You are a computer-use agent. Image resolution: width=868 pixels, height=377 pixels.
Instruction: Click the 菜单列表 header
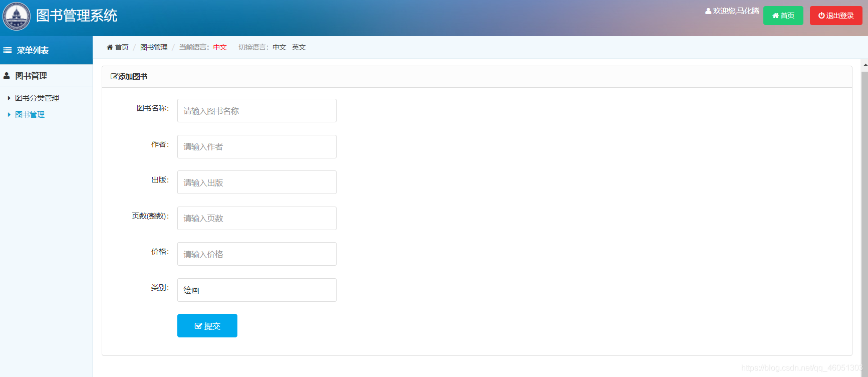(x=46, y=50)
